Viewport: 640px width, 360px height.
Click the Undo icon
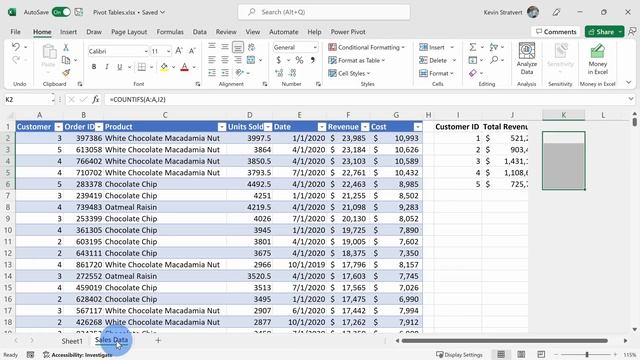pos(16,47)
